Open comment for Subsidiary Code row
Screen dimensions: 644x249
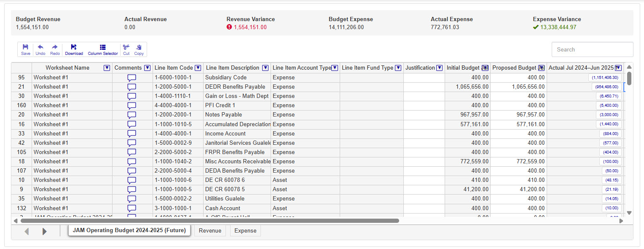(x=132, y=78)
